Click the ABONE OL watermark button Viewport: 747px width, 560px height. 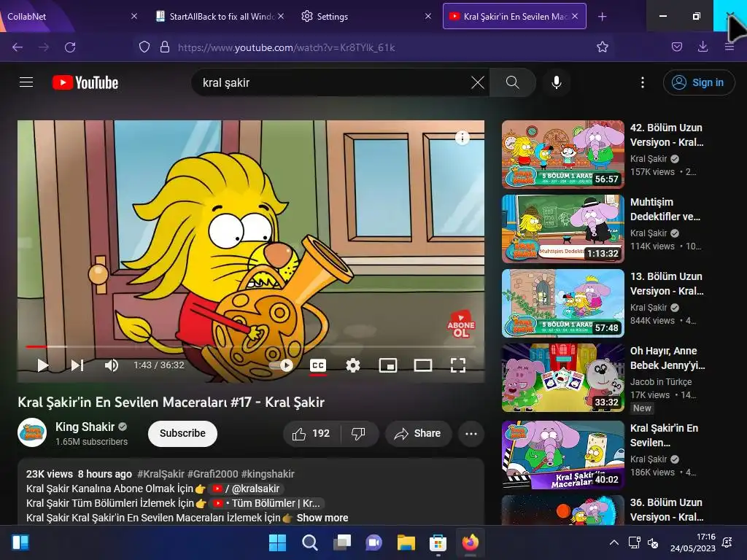coord(461,324)
